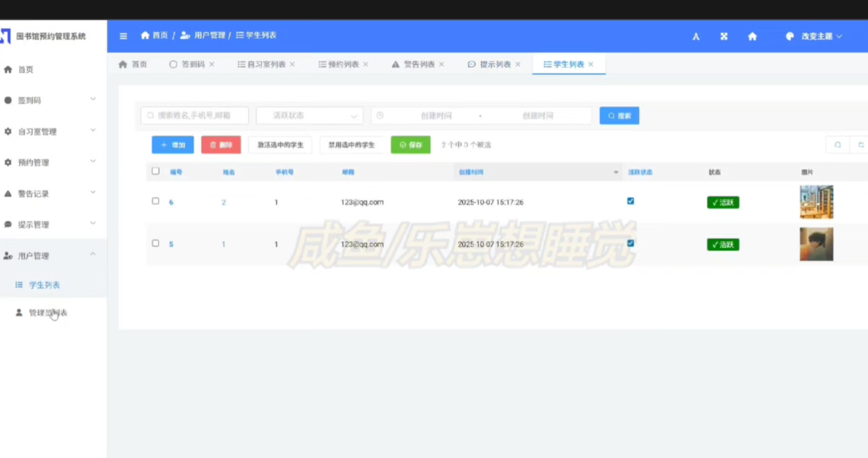Open 管理员列表 in the sidebar

47,312
